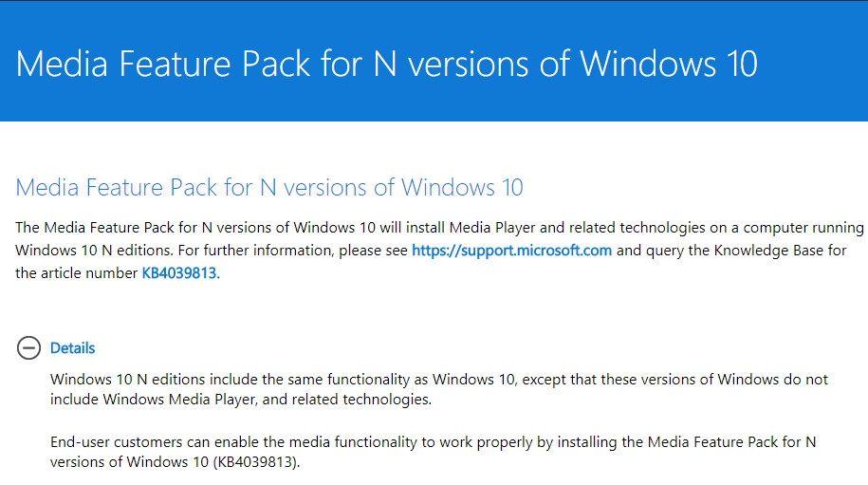
Task: Click the Details heading label
Action: [72, 348]
